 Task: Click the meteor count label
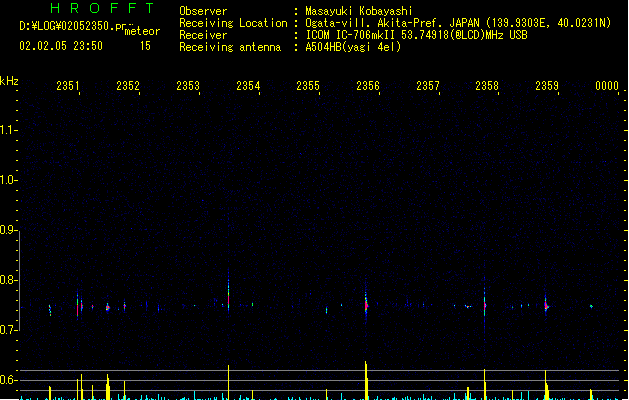point(142,31)
